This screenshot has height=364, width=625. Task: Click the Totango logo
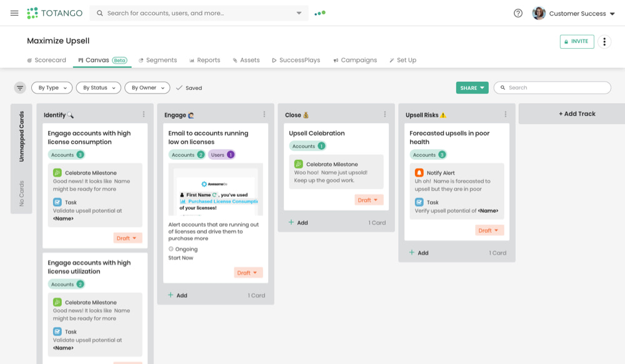pyautogui.click(x=54, y=13)
